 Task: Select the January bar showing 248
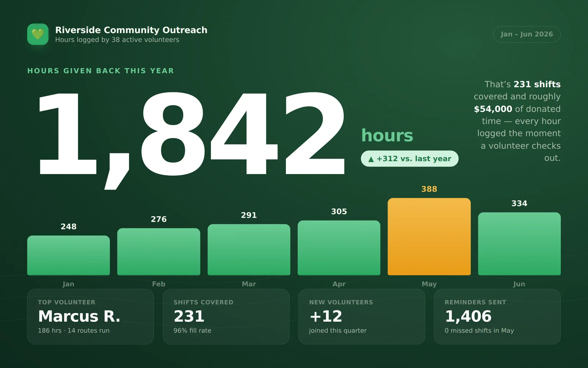coord(68,255)
